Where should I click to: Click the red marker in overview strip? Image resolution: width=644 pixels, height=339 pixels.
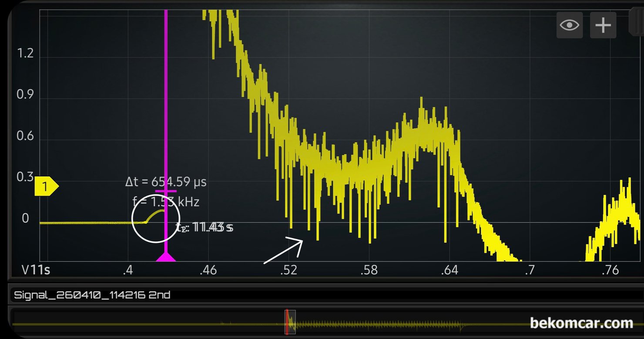coord(287,322)
